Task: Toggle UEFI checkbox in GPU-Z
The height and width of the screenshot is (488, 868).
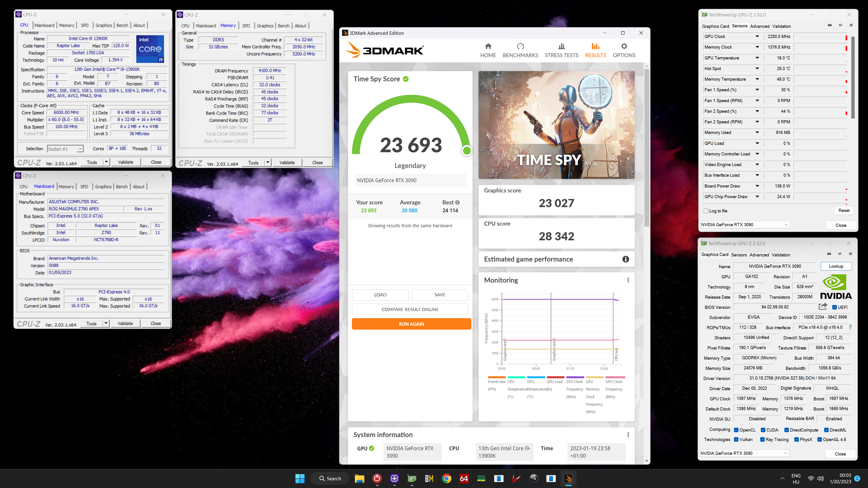Action: (x=834, y=307)
